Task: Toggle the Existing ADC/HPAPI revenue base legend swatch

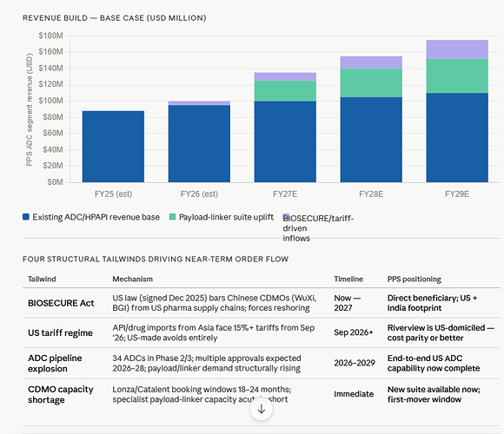Action: (x=26, y=217)
